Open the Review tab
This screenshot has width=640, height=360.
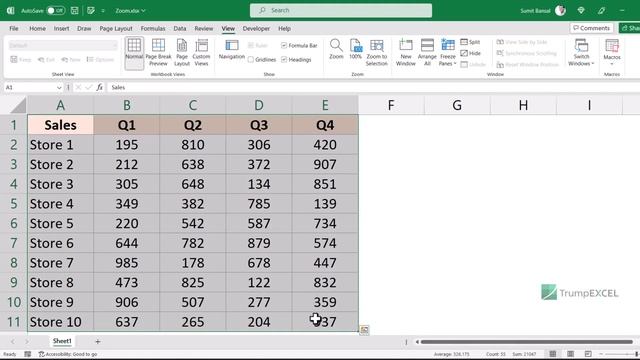coord(204,29)
